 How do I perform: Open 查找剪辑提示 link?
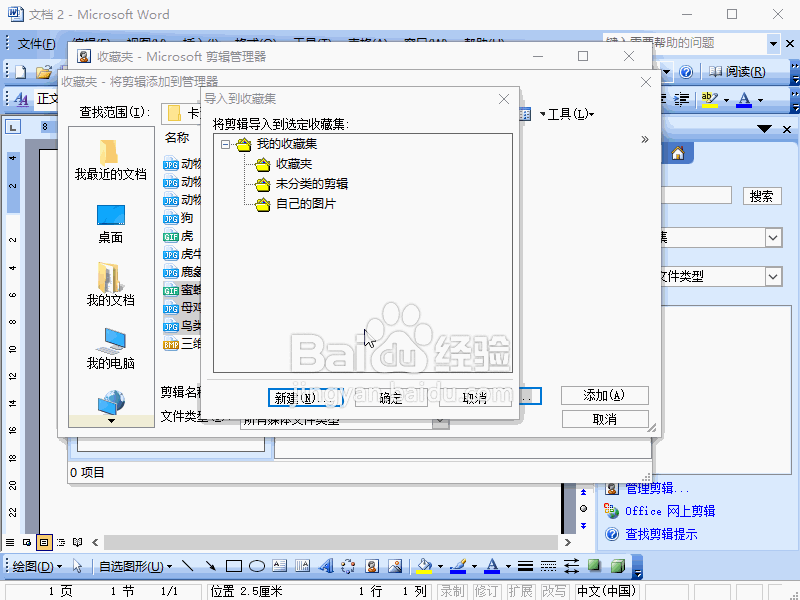[x=661, y=534]
